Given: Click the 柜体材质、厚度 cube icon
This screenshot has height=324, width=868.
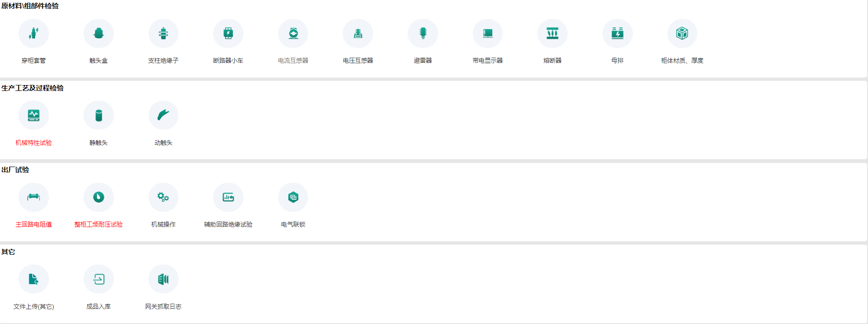Looking at the screenshot, I should 682,34.
